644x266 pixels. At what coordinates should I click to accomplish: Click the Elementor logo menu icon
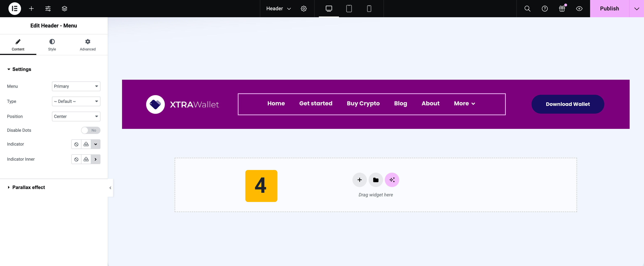15,8
